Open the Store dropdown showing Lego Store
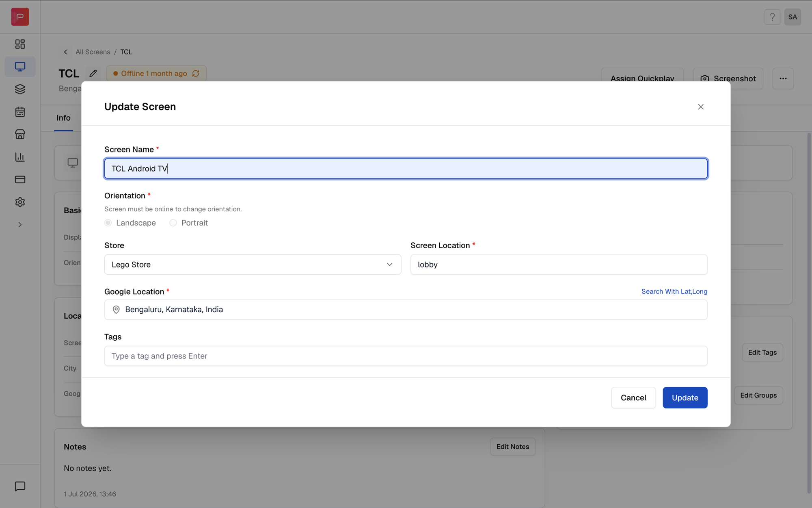Screen dimensions: 812x508 point(253,265)
